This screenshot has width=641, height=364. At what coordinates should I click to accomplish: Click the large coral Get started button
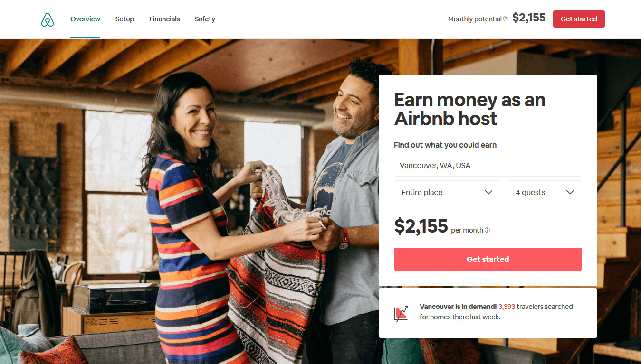pyautogui.click(x=488, y=259)
